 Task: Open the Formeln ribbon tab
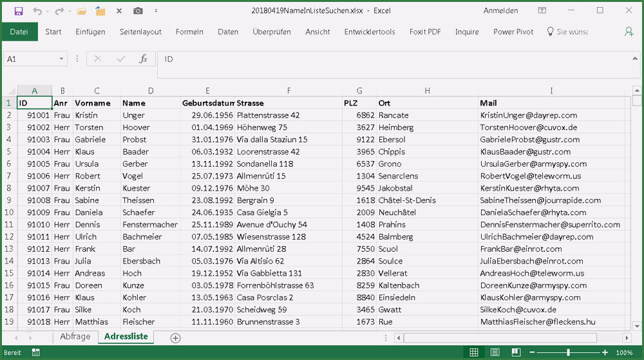pyautogui.click(x=189, y=32)
